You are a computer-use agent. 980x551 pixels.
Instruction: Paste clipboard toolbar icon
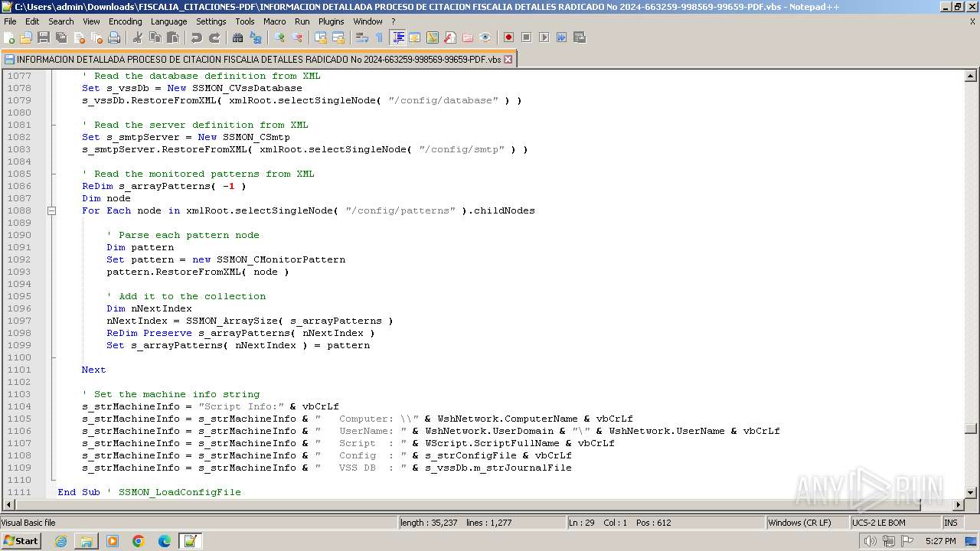pyautogui.click(x=173, y=37)
